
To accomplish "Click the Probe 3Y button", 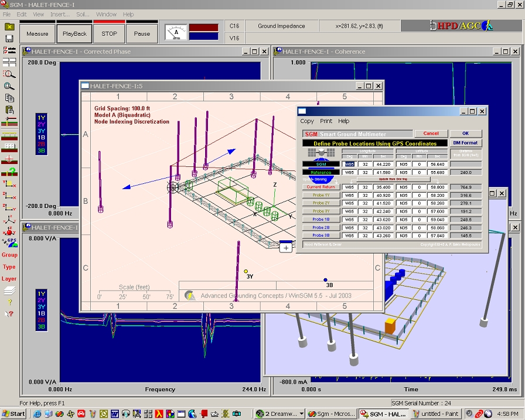I will click(321, 211).
